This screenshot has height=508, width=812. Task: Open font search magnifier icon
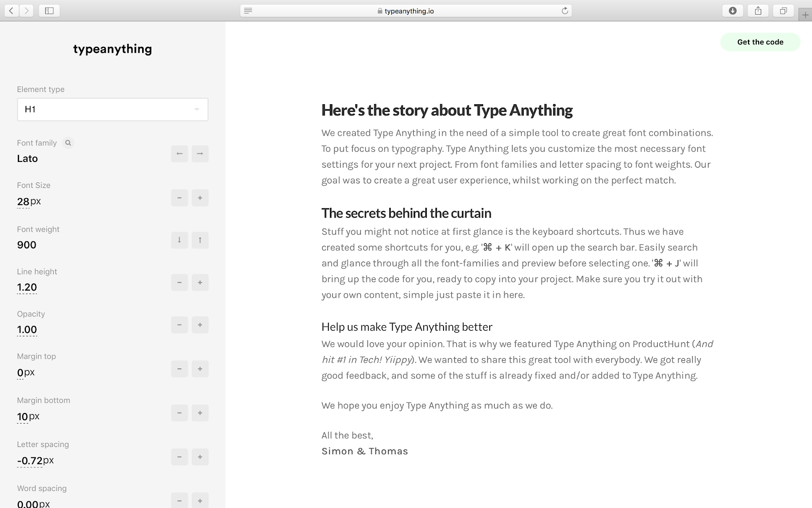coord(68,143)
